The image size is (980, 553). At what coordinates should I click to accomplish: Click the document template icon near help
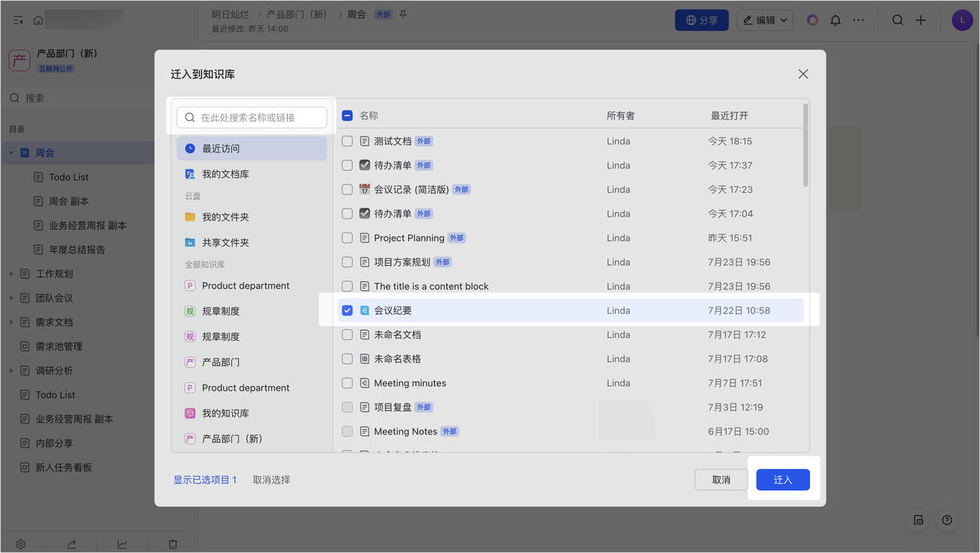click(x=919, y=520)
